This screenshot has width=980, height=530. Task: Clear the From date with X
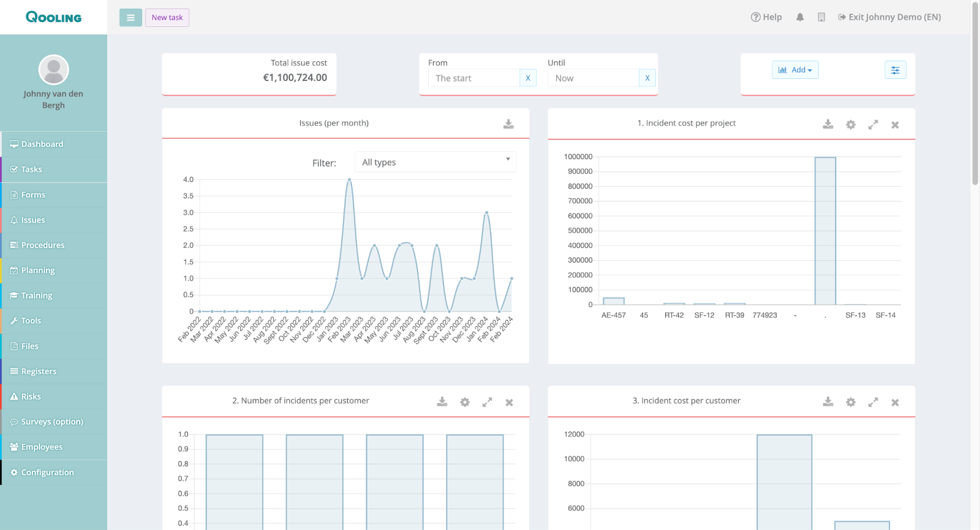point(528,78)
